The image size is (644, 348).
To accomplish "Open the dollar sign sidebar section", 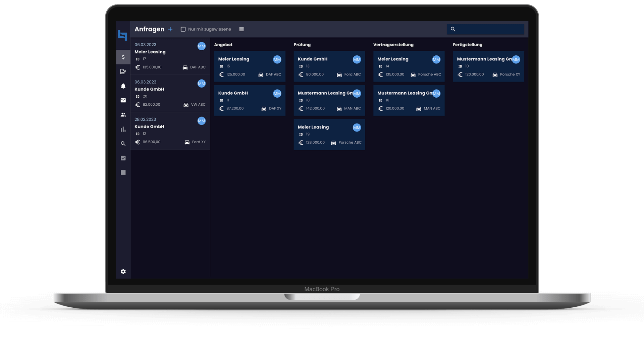I will coord(123,57).
